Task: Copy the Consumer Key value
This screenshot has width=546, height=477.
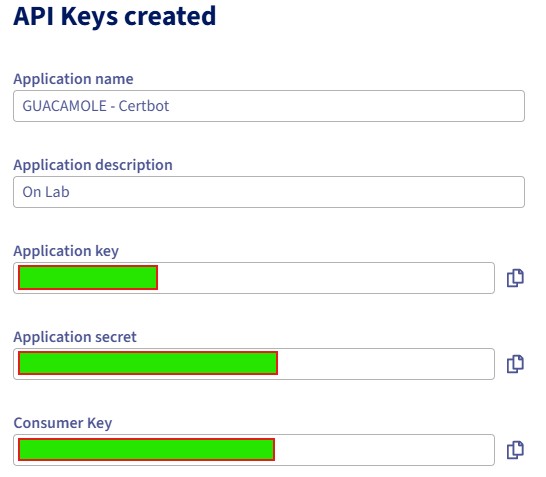Action: coord(515,450)
